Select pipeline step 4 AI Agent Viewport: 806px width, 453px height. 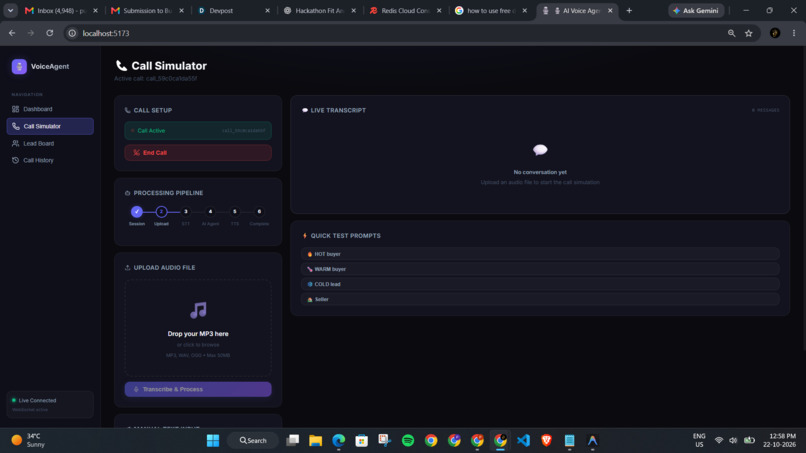[x=210, y=211]
